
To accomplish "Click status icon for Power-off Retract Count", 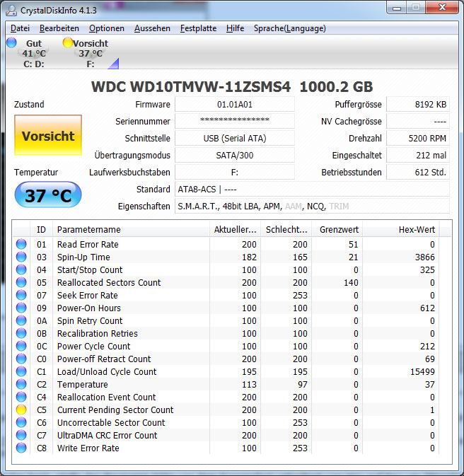I will pyautogui.click(x=21, y=359).
